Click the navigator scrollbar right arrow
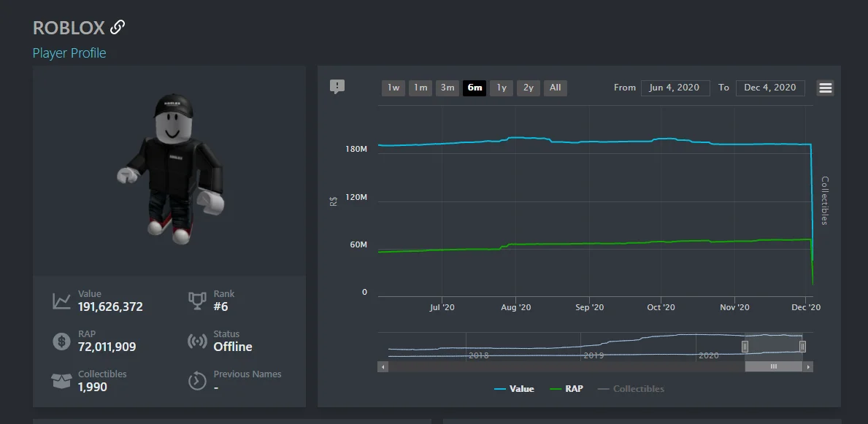 point(808,367)
